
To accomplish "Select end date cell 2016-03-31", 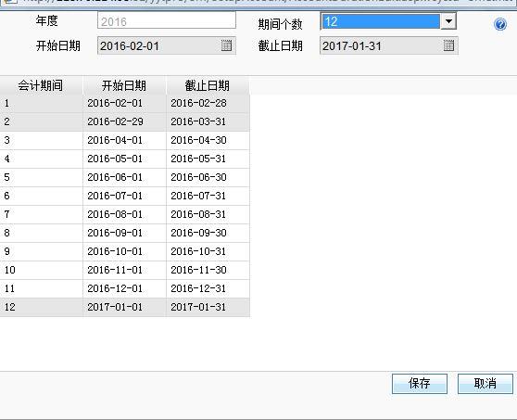I will tap(208, 121).
